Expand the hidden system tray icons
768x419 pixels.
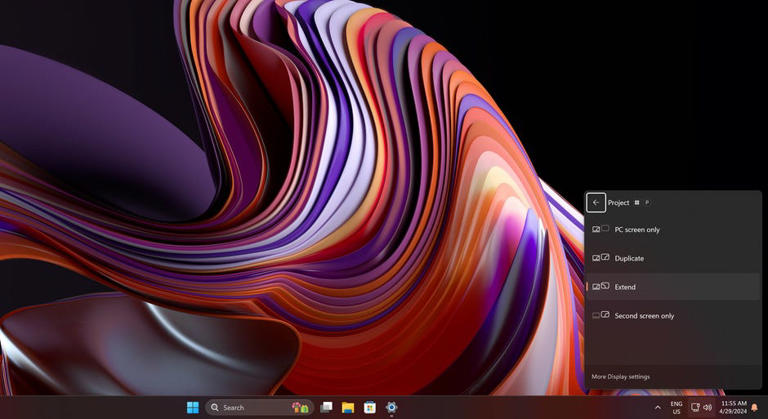pos(657,407)
